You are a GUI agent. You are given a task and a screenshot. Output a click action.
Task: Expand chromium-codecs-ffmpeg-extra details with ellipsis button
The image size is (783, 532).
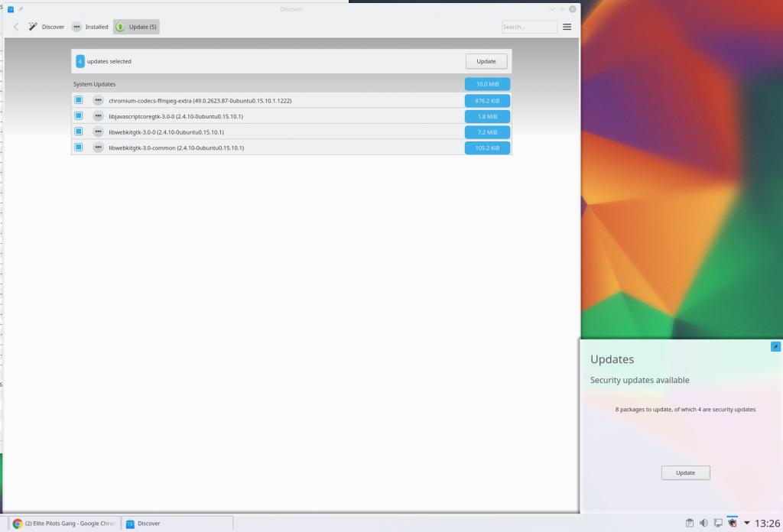98,100
